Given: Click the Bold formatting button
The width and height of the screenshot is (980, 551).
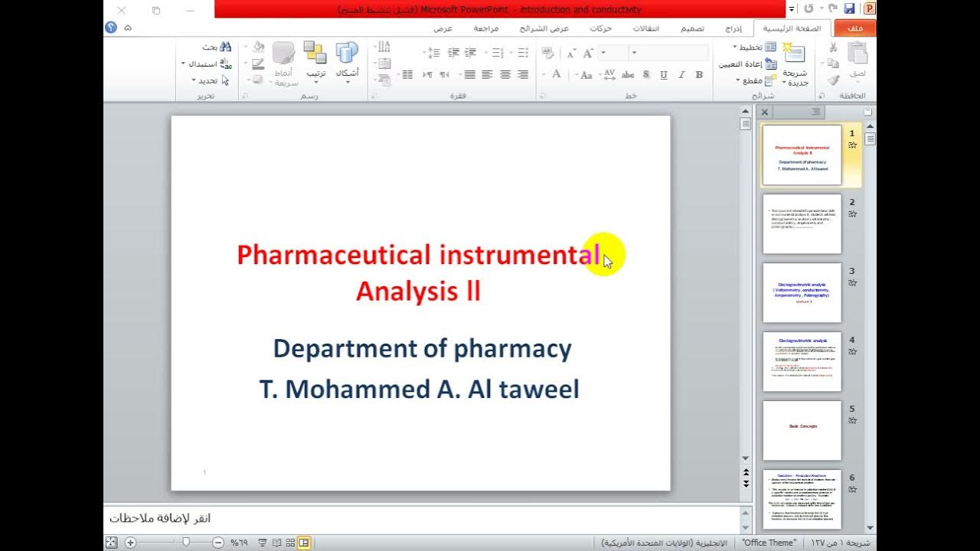Looking at the screenshot, I should pos(699,75).
